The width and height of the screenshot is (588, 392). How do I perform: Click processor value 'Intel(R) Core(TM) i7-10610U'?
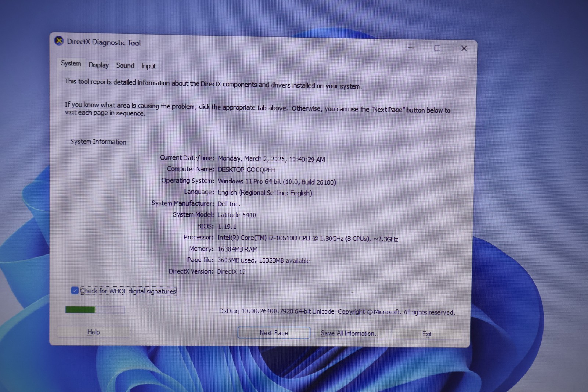tap(257, 238)
